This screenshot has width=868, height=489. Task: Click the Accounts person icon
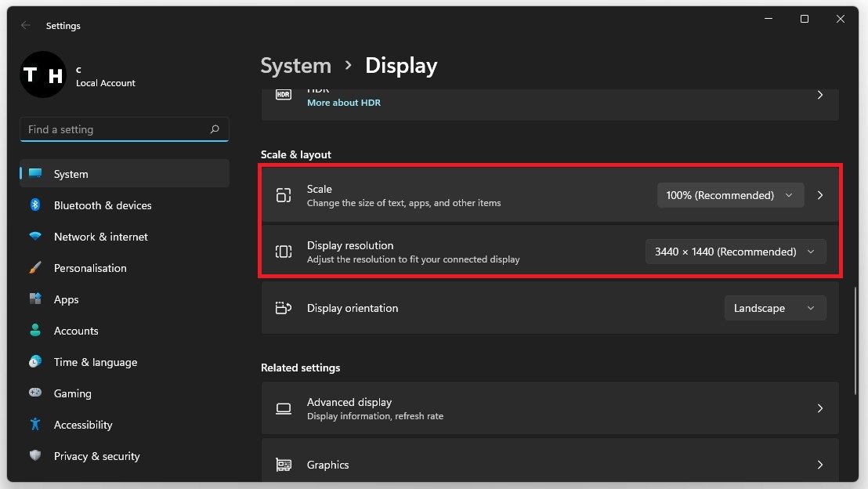(x=35, y=331)
